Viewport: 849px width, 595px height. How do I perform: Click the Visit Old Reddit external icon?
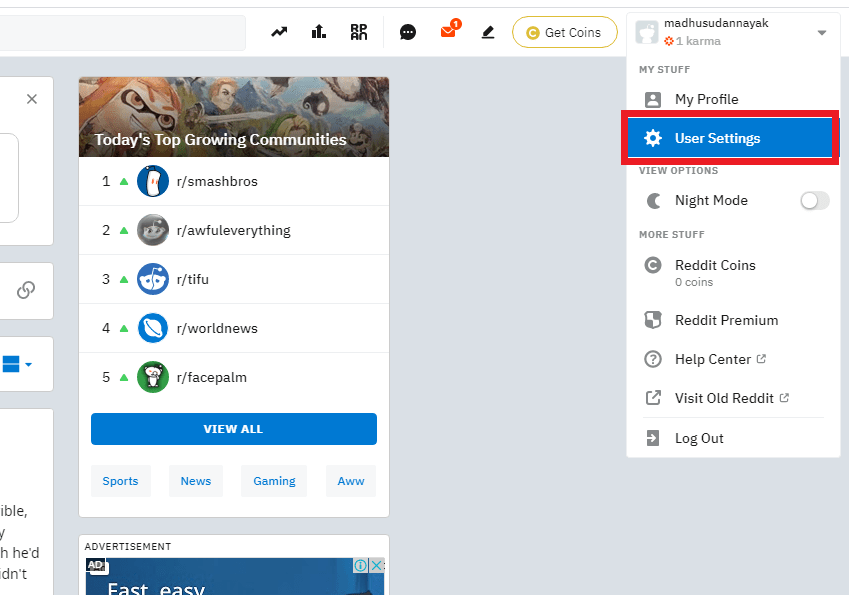pyautogui.click(x=653, y=398)
